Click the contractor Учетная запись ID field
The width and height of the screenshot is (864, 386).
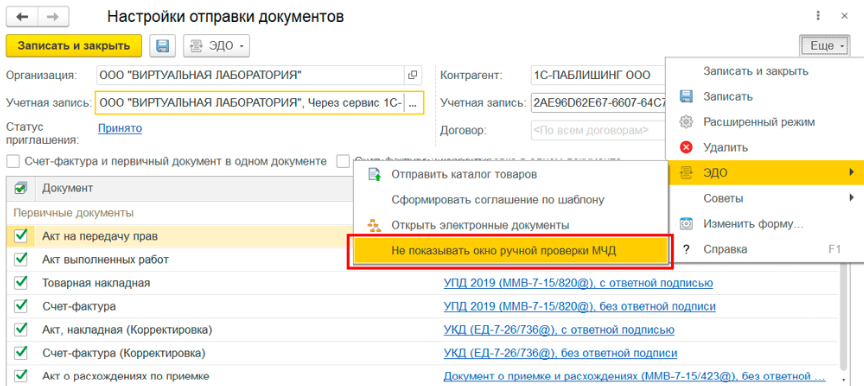coord(597,102)
